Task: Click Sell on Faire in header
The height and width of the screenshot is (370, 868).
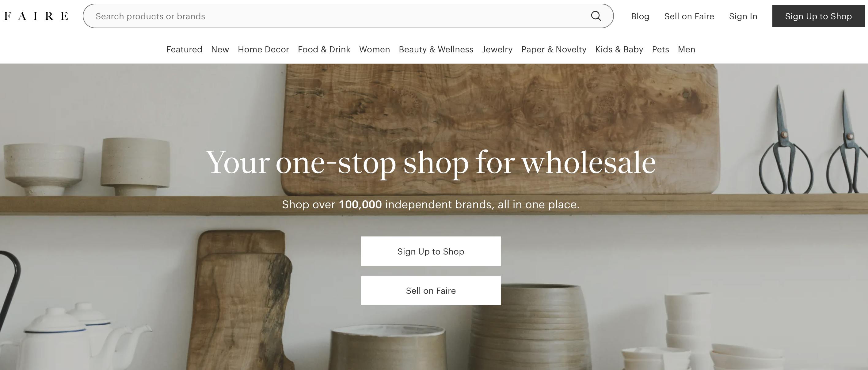Action: (689, 16)
